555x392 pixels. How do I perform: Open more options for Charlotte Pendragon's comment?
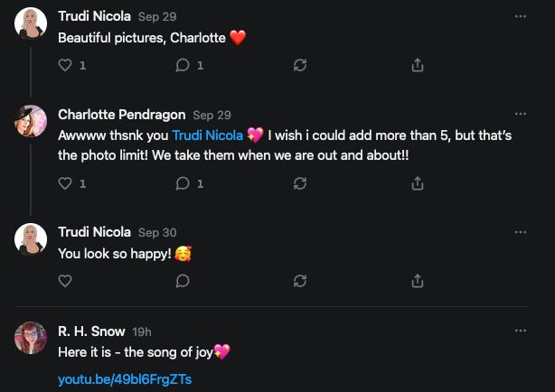[x=520, y=115]
